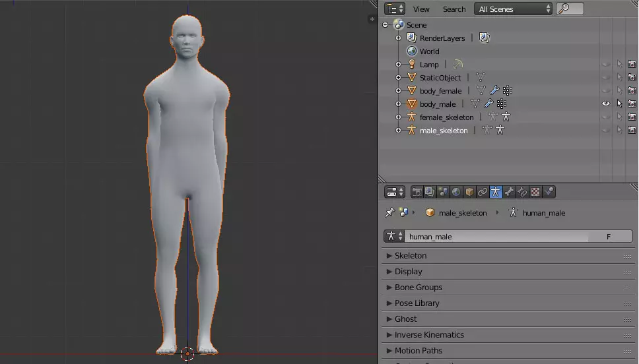
Task: Toggle renderability camera for the male_skeleton row
Action: [x=632, y=131]
